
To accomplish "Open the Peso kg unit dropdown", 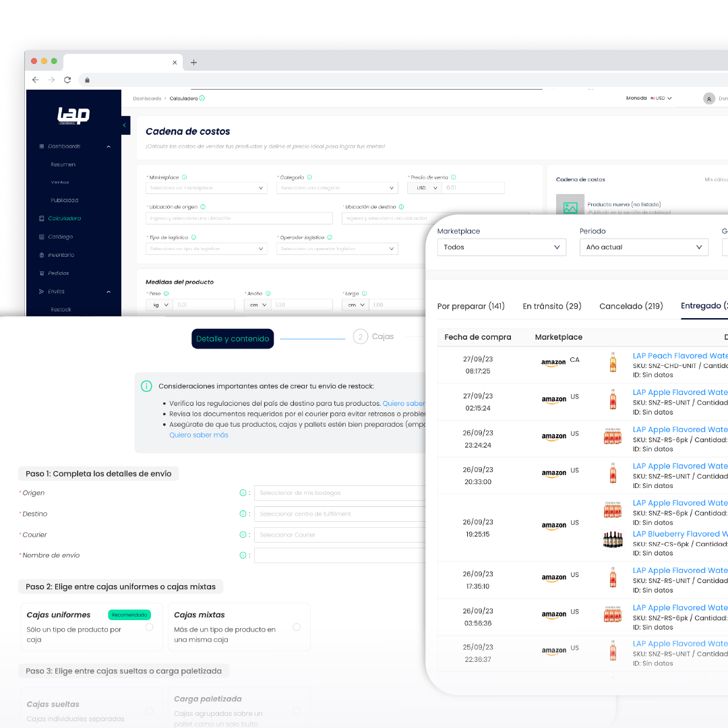I will pos(160,305).
